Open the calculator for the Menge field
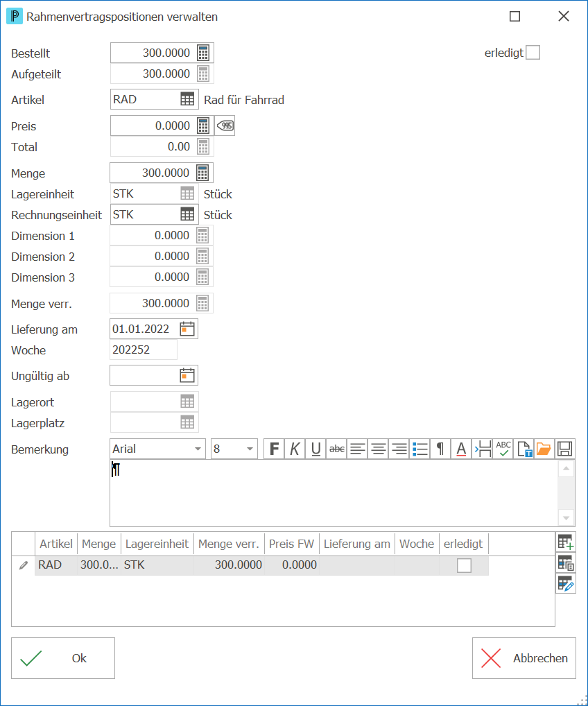The image size is (588, 706). pyautogui.click(x=202, y=173)
